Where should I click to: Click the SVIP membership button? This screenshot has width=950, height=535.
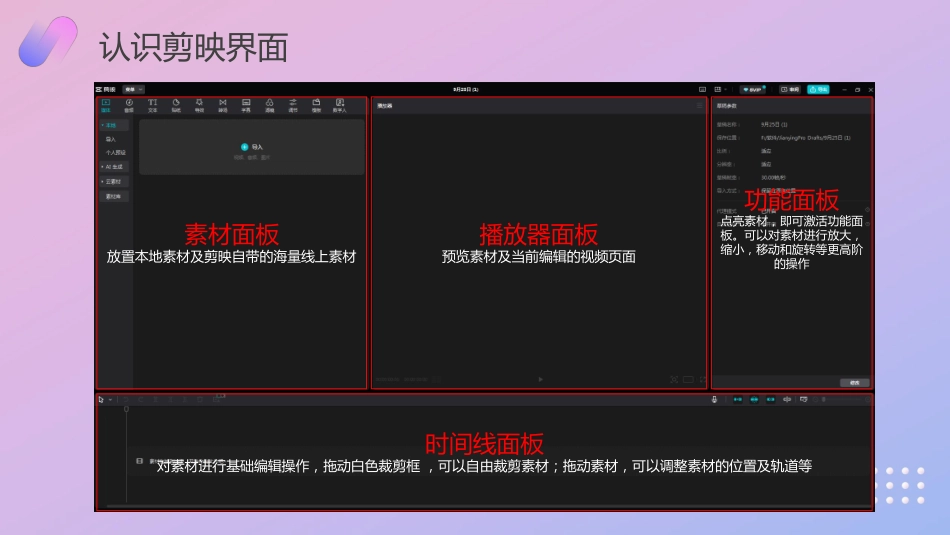753,89
